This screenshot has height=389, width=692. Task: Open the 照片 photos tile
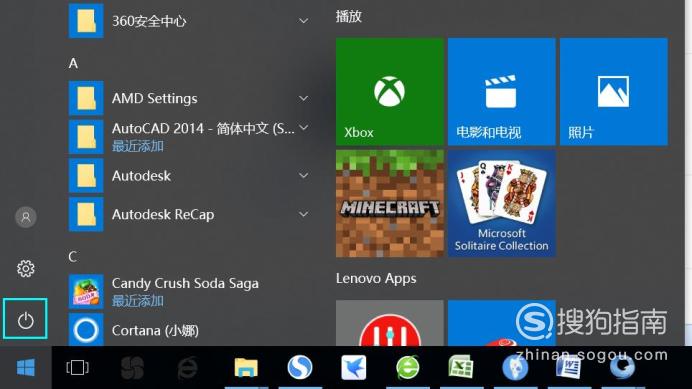614,91
